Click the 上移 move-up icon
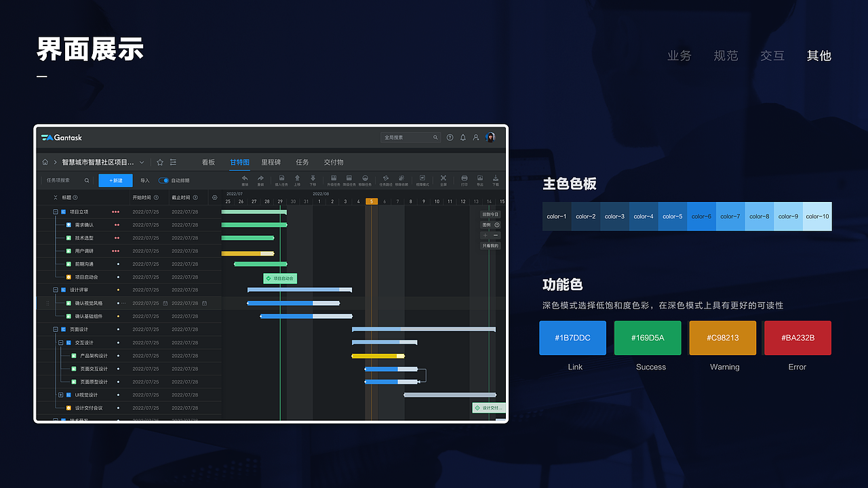Viewport: 868px width, 488px height. click(x=297, y=178)
